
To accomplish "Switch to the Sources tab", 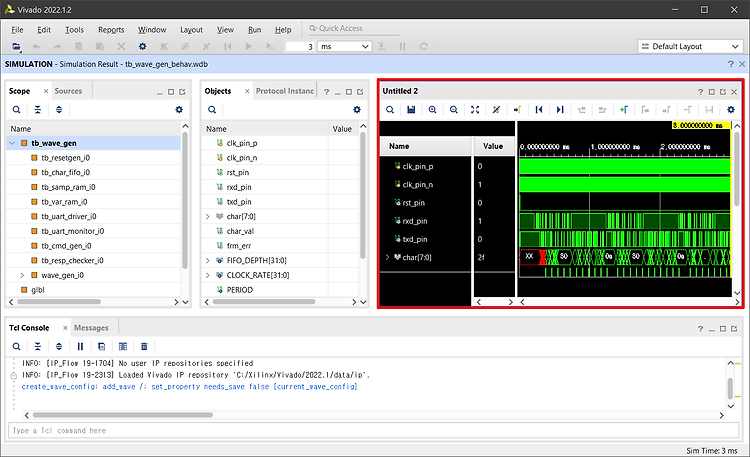I will click(68, 91).
